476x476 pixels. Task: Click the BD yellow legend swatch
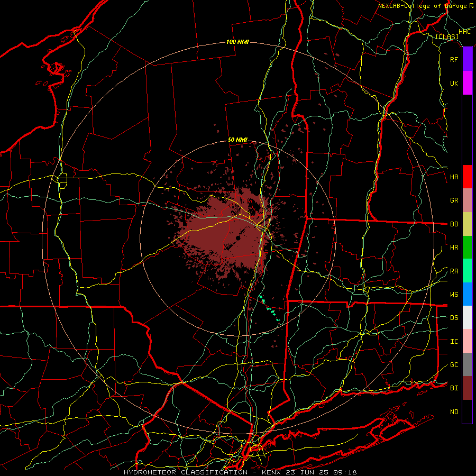pyautogui.click(x=467, y=224)
